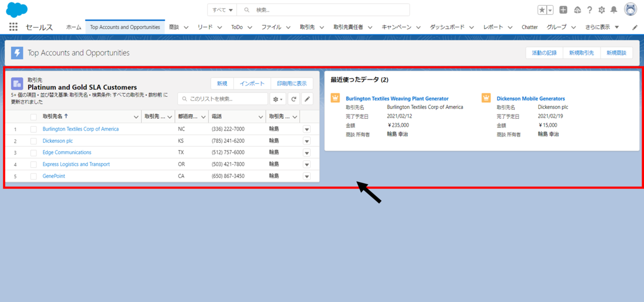
Task: Open the user profile avatar
Action: (631, 10)
